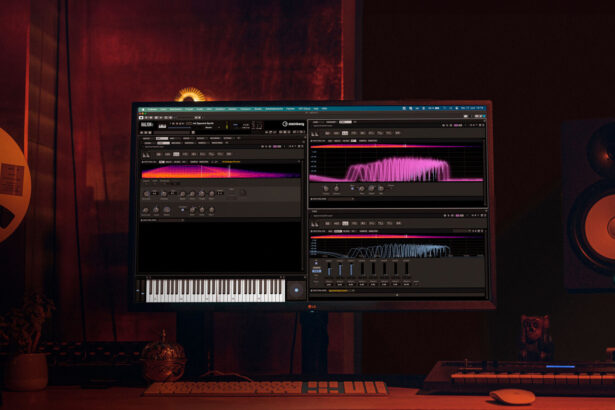The width and height of the screenshot is (615, 410).
Task: Click last fader in lower-right editor
Action: coord(407,269)
